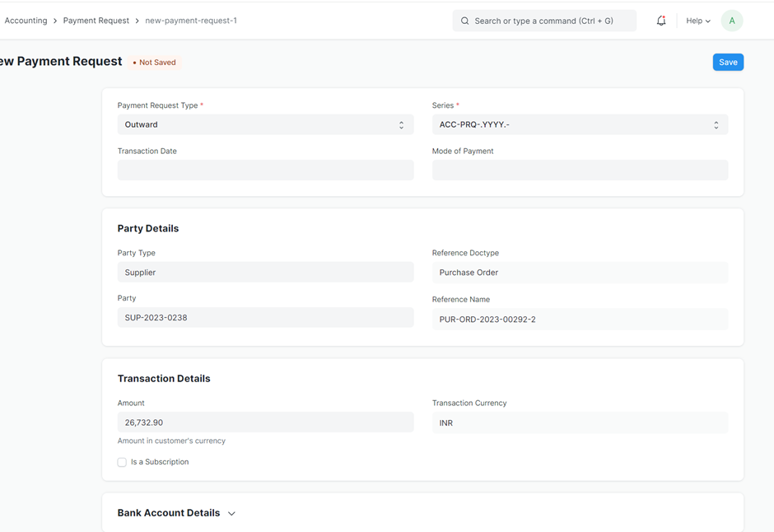Open the Help menu
This screenshot has width=774, height=532.
pos(697,21)
